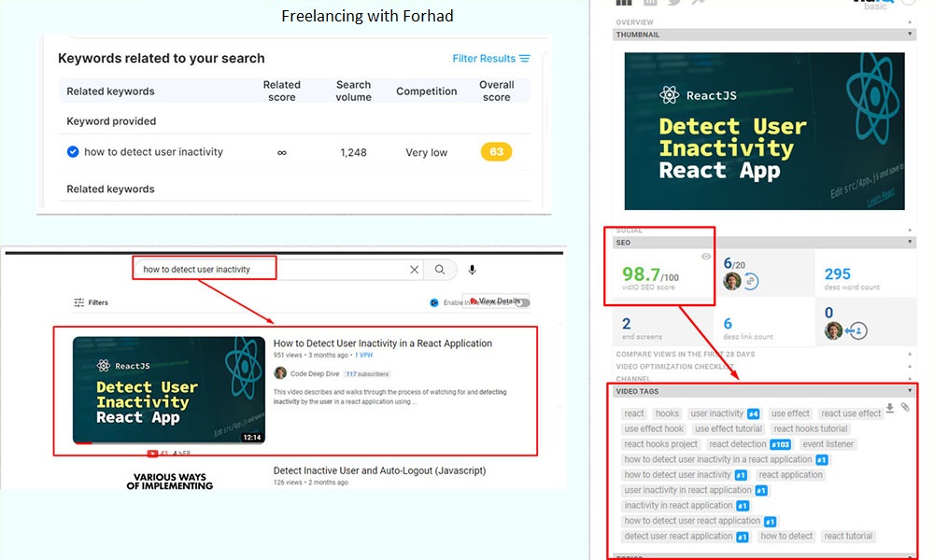Click the copy tags icon next to download
The height and width of the screenshot is (560, 934).
pos(905,407)
